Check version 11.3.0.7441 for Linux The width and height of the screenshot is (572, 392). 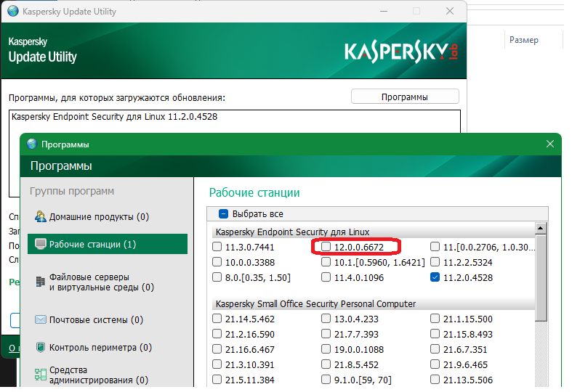pos(217,247)
